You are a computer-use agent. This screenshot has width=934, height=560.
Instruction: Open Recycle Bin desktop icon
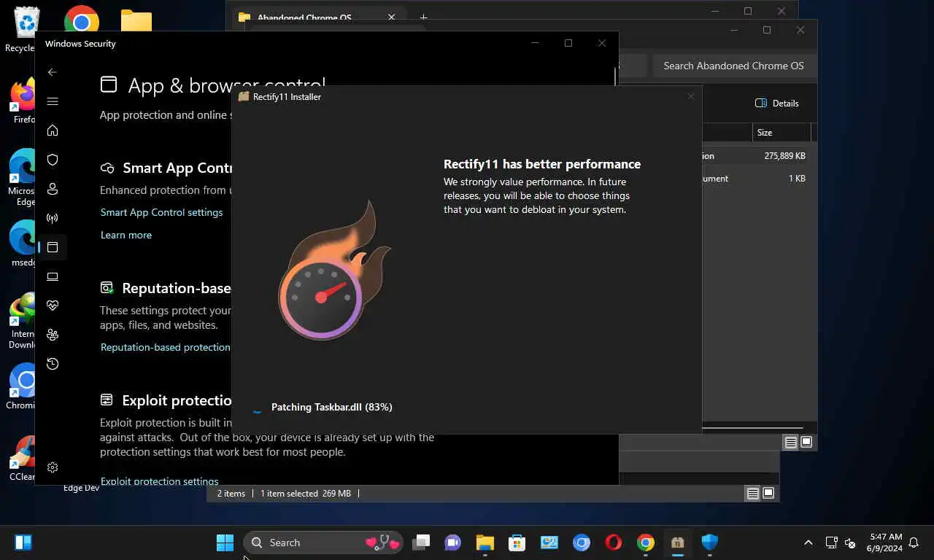click(x=25, y=29)
